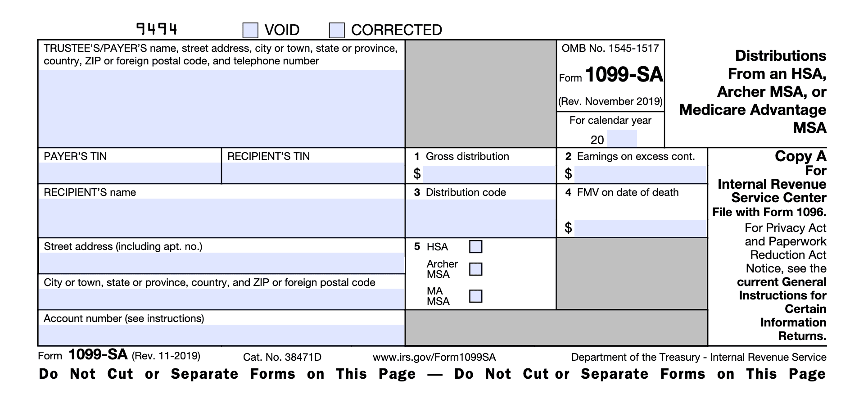Viewport: 868px width, 399px height.
Task: Click the Gross distribution amount field
Action: (x=489, y=174)
